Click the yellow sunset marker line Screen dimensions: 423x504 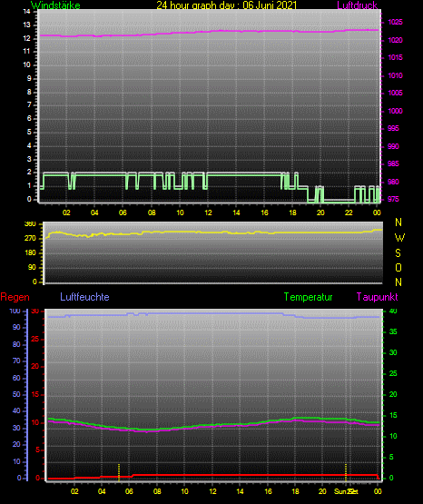tap(346, 472)
